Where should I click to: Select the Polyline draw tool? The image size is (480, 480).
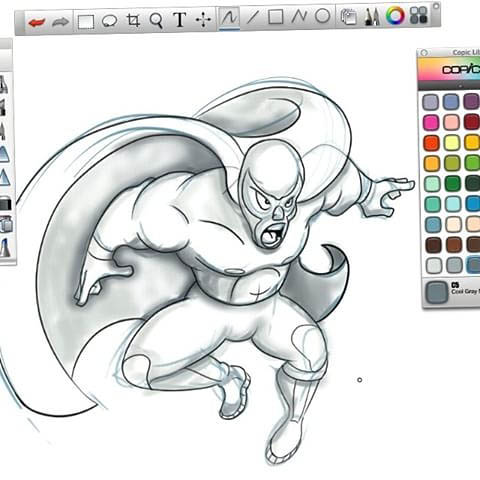pos(299,16)
